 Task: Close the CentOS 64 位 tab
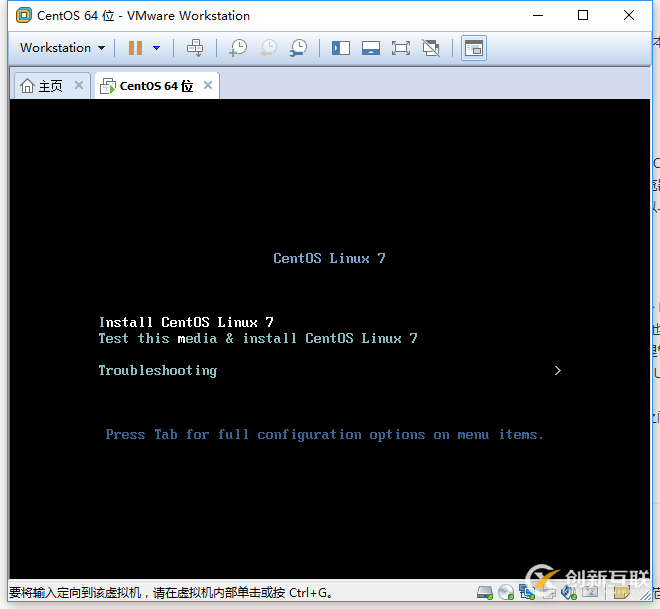click(x=208, y=85)
